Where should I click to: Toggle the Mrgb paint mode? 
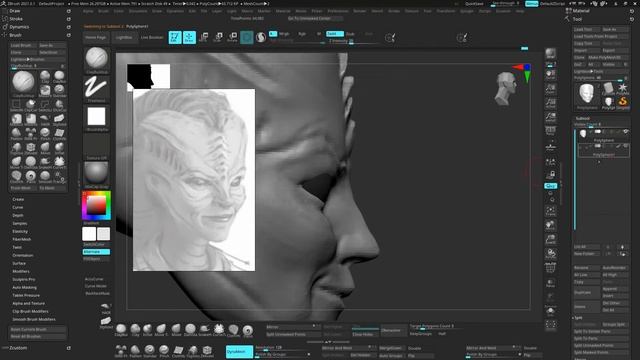click(x=284, y=34)
